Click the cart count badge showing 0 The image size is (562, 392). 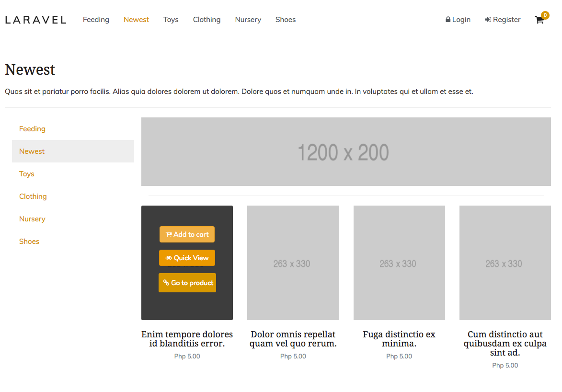545,15
